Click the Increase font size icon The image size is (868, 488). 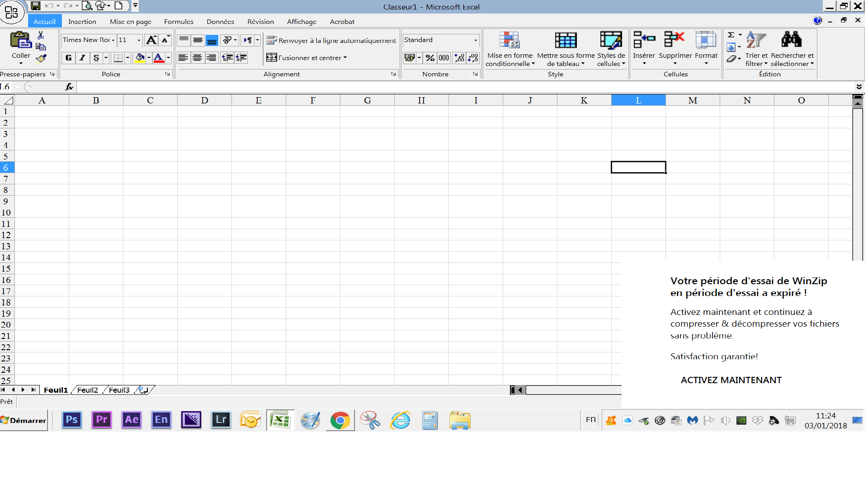(x=151, y=40)
